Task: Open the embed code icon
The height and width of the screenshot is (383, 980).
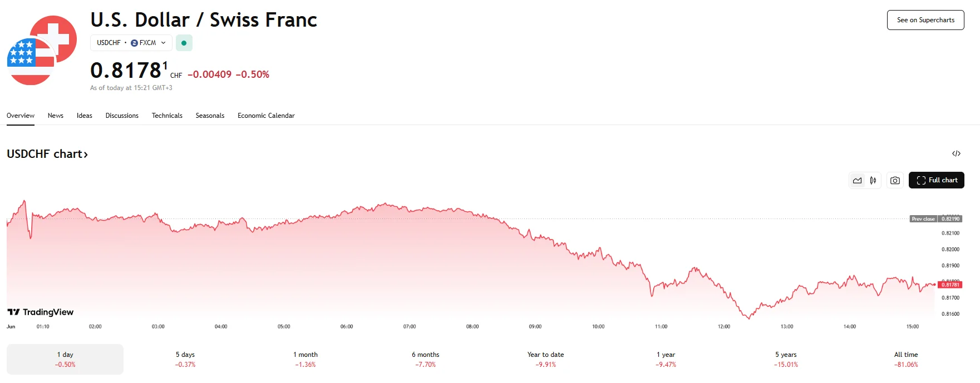Action: [956, 154]
